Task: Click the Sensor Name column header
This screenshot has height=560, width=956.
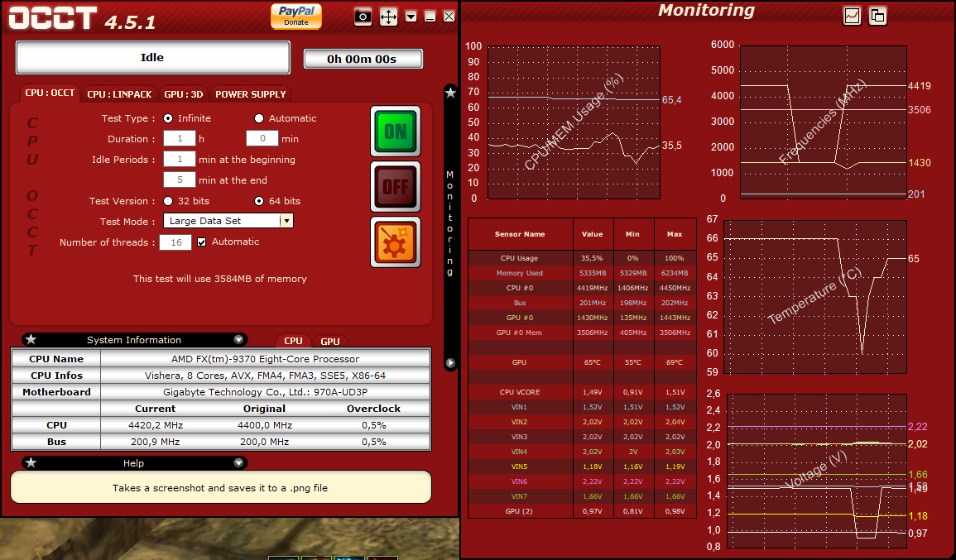Action: (x=520, y=234)
